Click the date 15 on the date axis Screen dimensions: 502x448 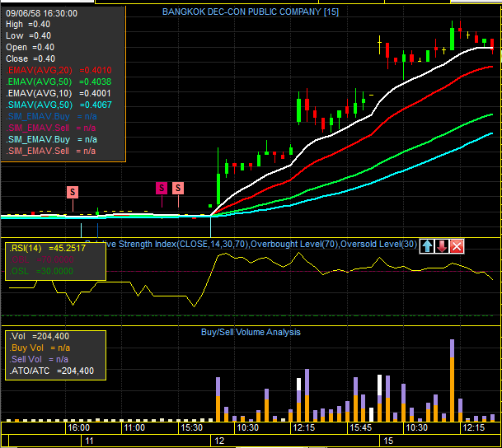coord(388,441)
